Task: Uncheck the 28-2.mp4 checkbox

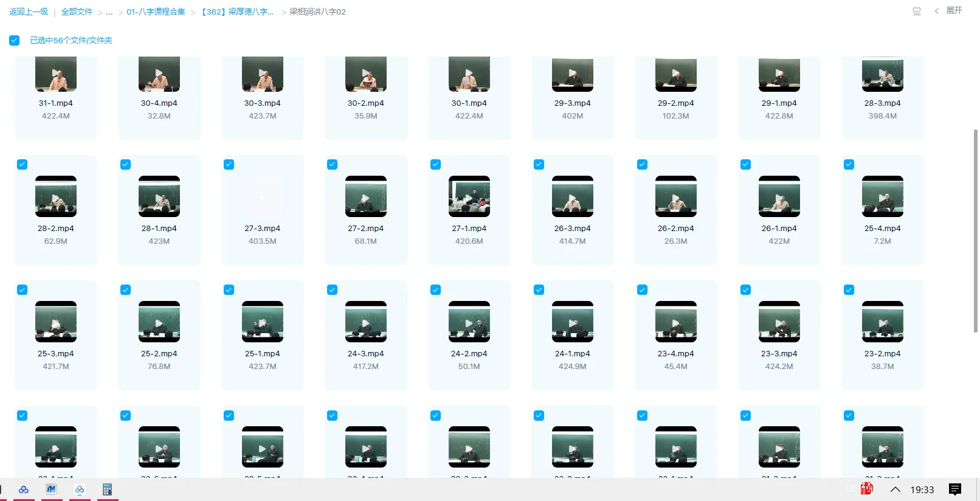Action: 22,164
